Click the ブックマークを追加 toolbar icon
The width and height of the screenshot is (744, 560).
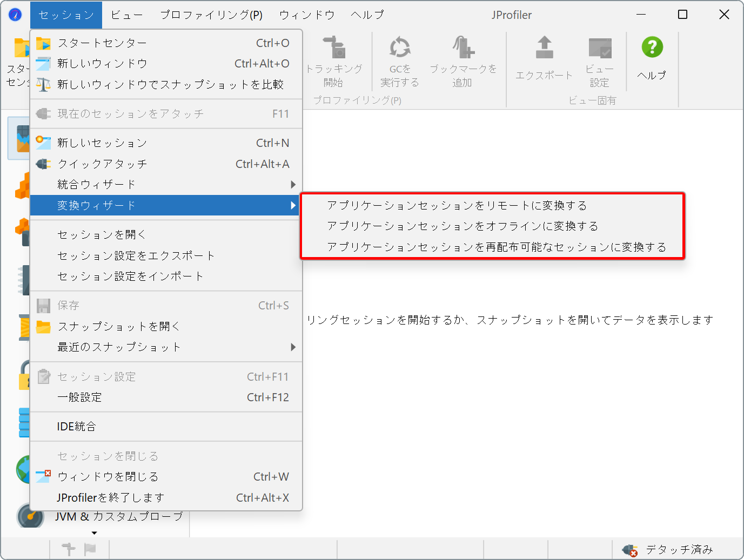[463, 48]
